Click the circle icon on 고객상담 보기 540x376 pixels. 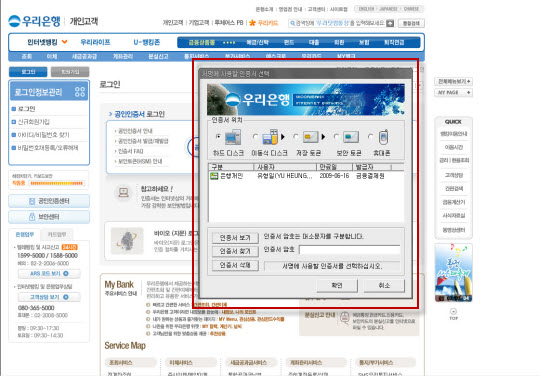pyautogui.click(x=66, y=297)
